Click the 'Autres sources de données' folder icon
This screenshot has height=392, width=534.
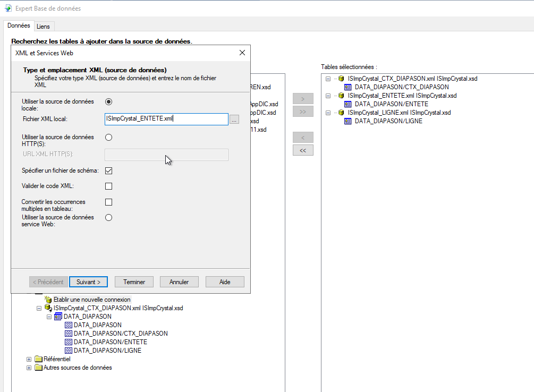coord(38,368)
